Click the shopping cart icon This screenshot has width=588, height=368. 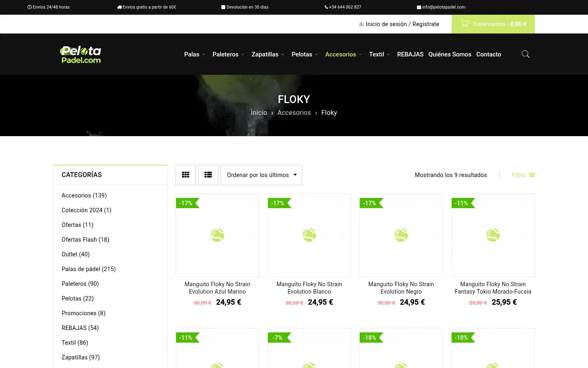465,23
